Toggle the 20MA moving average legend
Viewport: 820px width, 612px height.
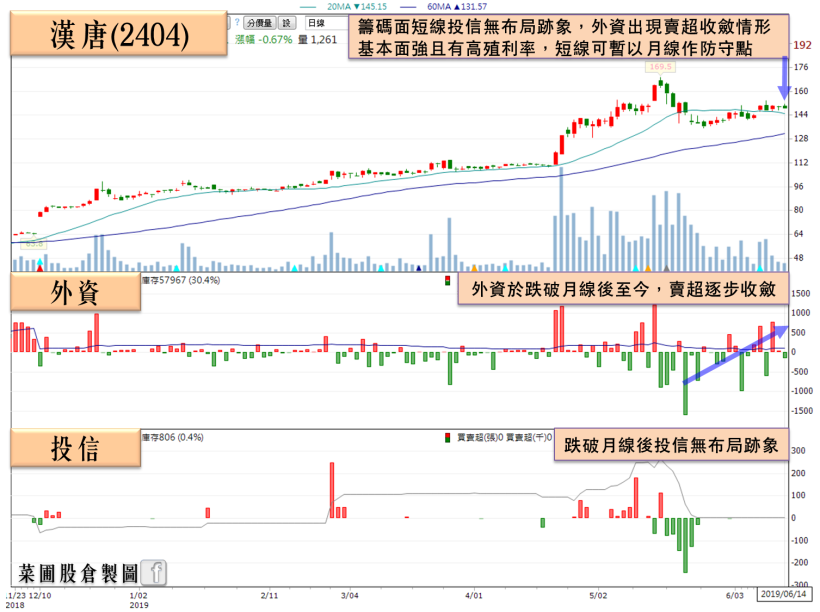336,5
